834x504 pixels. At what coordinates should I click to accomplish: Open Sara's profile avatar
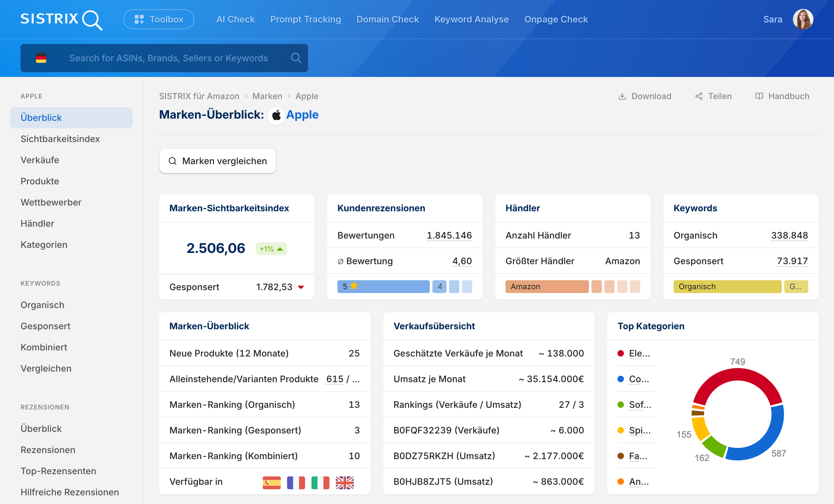(x=803, y=19)
